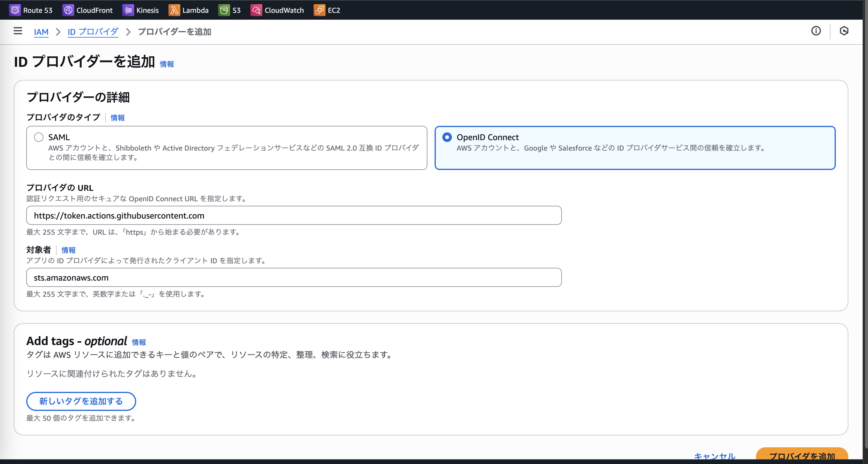Click the プロバイダの URL input field

[x=294, y=216]
